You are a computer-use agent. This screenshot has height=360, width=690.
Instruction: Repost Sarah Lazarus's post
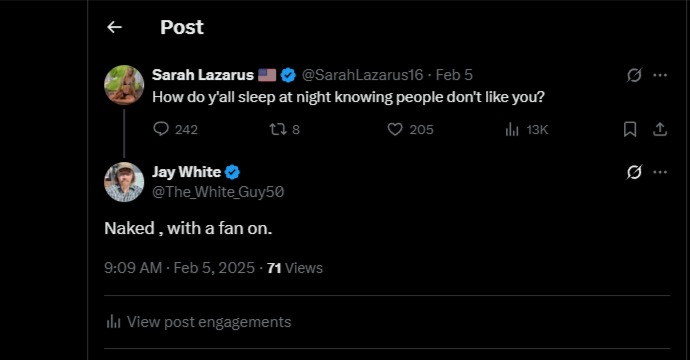(278, 129)
